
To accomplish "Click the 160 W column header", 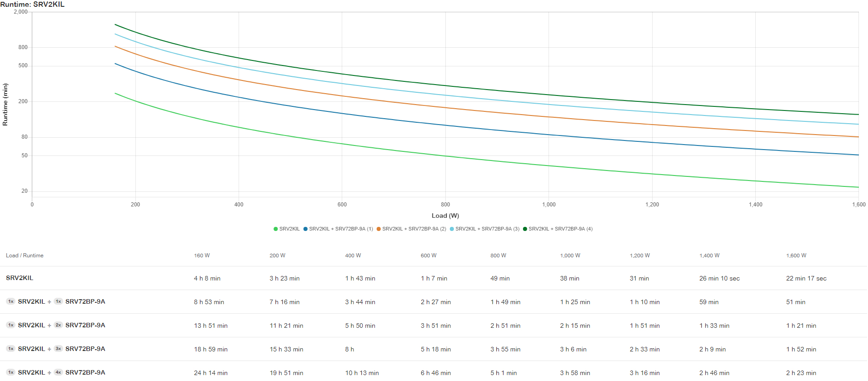I will 202,256.
